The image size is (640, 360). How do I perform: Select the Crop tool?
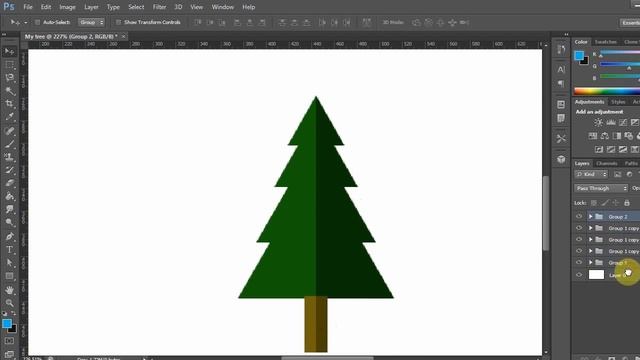[9, 104]
